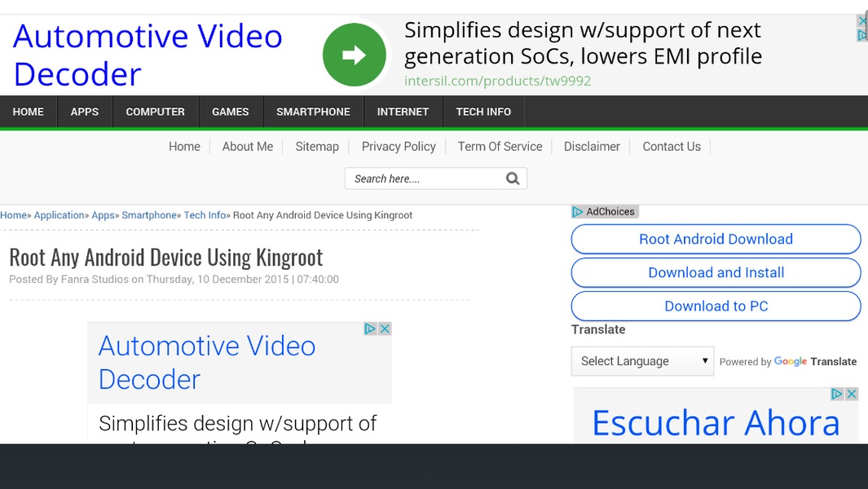868x489 pixels.
Task: Click the Root Android Download button
Action: click(x=716, y=240)
